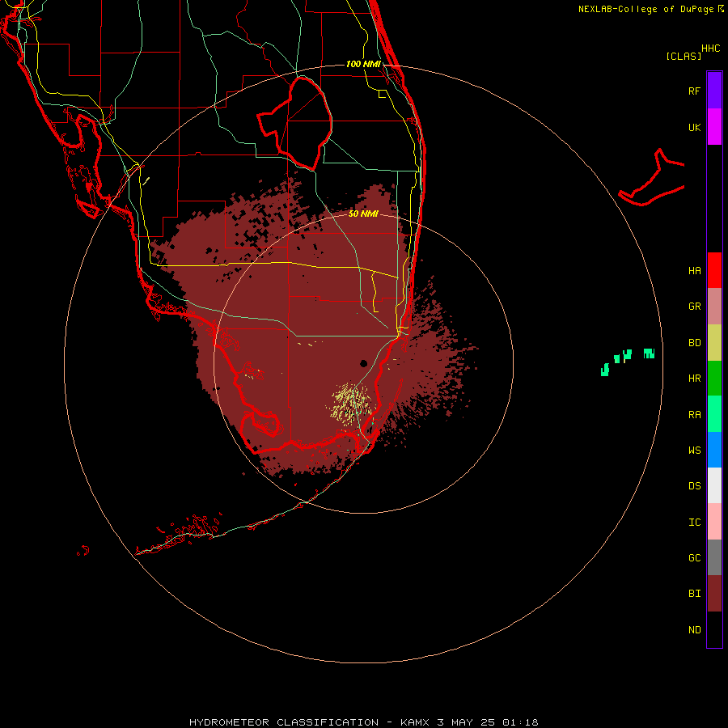Click the HA legend label

click(694, 270)
